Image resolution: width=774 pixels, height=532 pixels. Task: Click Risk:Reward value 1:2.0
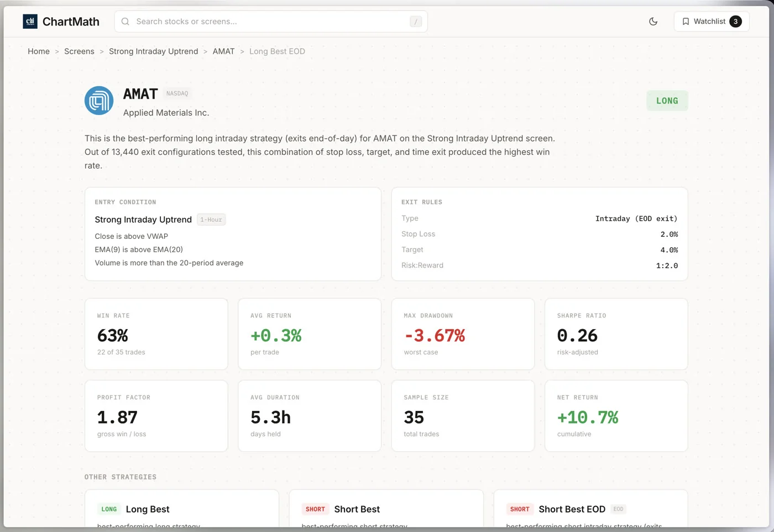point(667,265)
